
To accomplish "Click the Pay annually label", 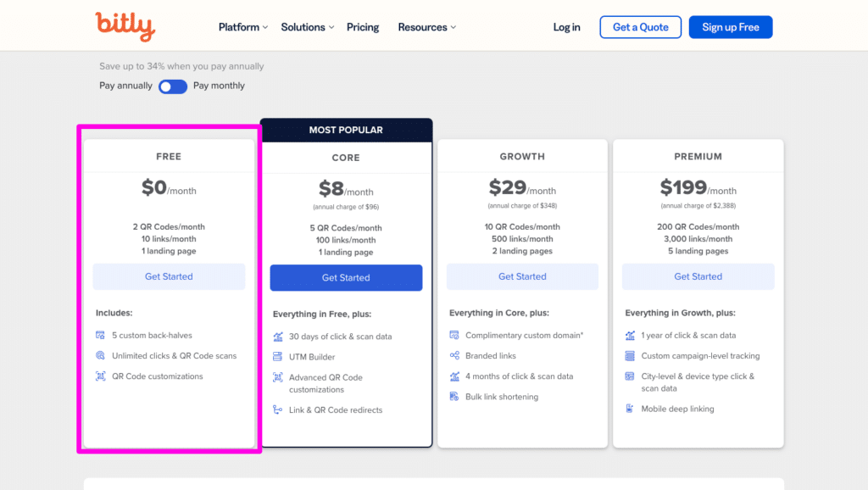I will click(125, 86).
